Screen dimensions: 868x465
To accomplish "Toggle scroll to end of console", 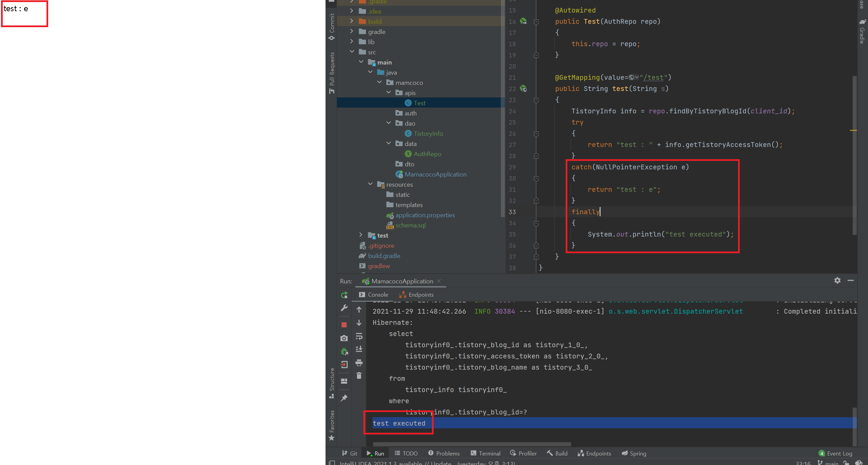I will pyautogui.click(x=359, y=349).
